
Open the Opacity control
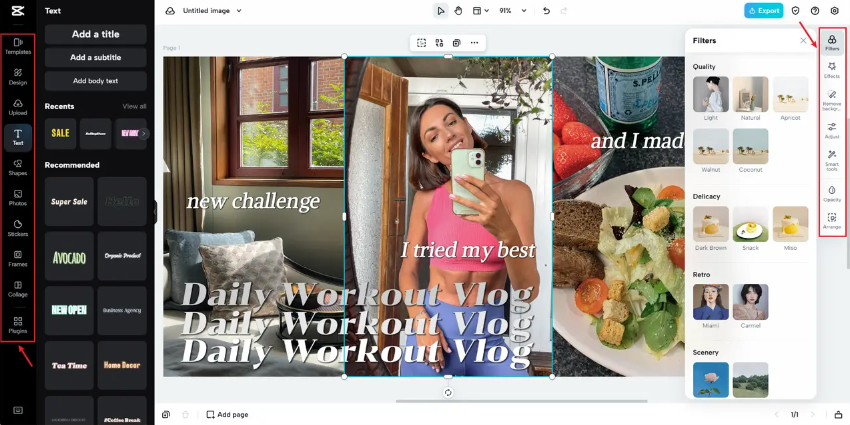point(832,194)
